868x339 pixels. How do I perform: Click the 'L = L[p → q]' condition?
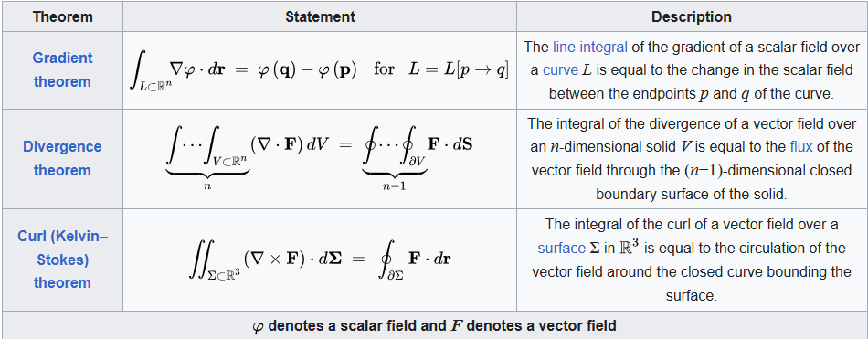pyautogui.click(x=459, y=69)
